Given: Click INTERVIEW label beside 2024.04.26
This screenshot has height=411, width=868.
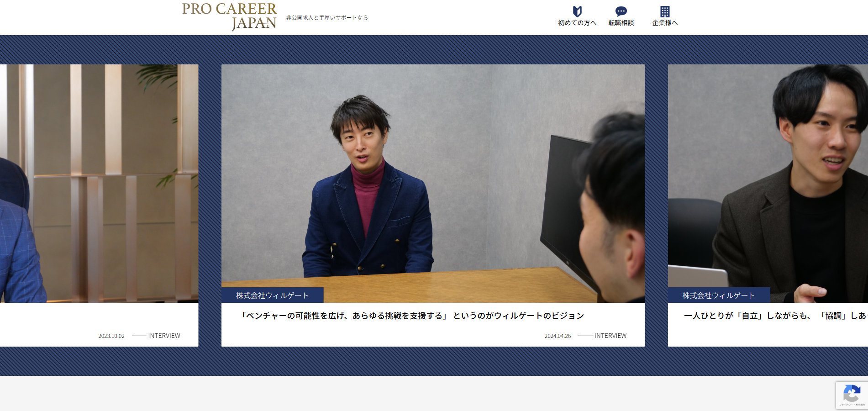Looking at the screenshot, I should (610, 336).
